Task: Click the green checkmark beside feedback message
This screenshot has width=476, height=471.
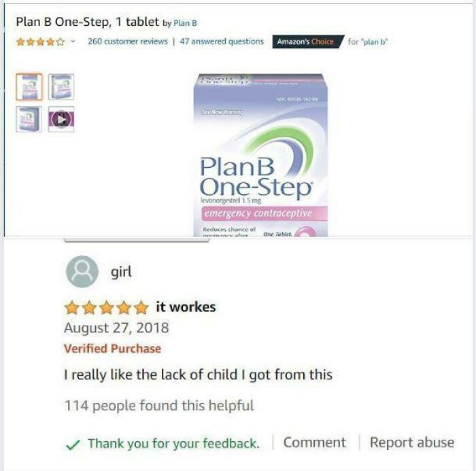Action: click(73, 445)
